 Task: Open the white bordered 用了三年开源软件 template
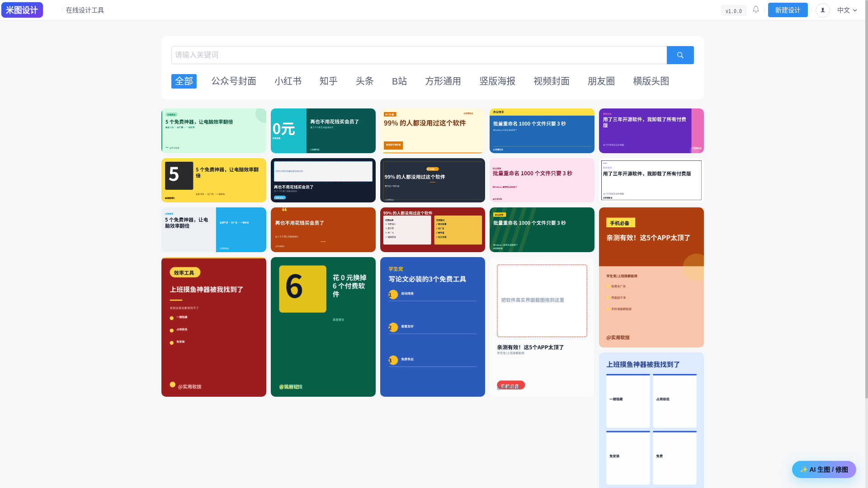651,180
